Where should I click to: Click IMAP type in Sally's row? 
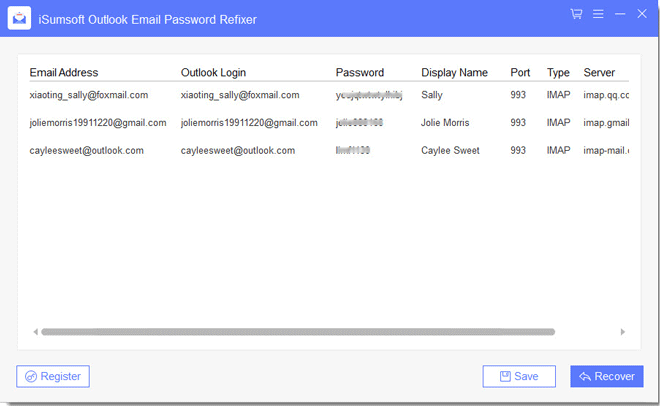click(x=559, y=95)
